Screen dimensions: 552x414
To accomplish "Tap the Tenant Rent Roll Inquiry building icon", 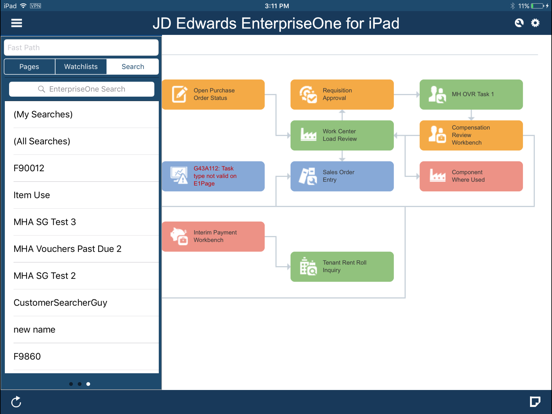I will coord(308,266).
